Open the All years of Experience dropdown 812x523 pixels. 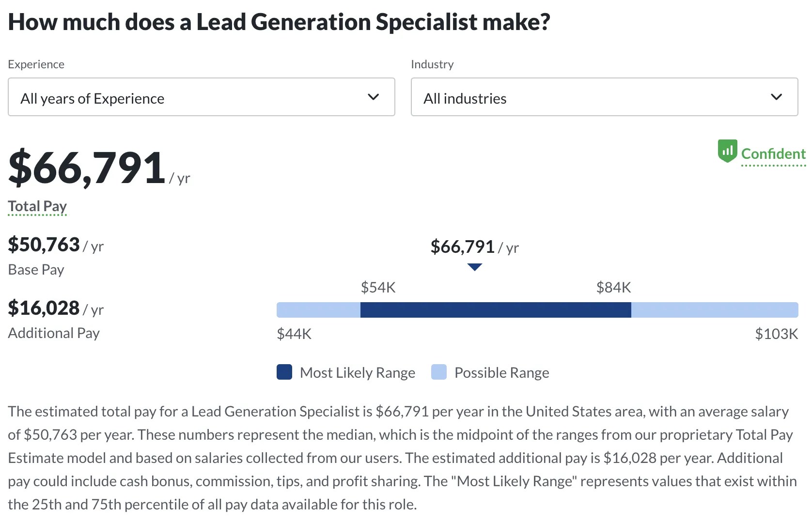(x=201, y=97)
